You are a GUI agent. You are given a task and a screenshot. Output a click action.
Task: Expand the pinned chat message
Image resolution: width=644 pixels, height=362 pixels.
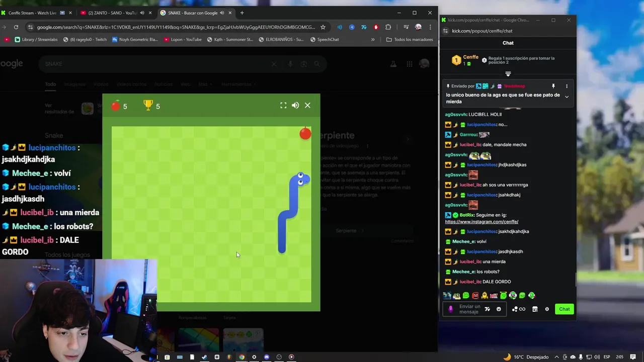pyautogui.click(x=567, y=97)
